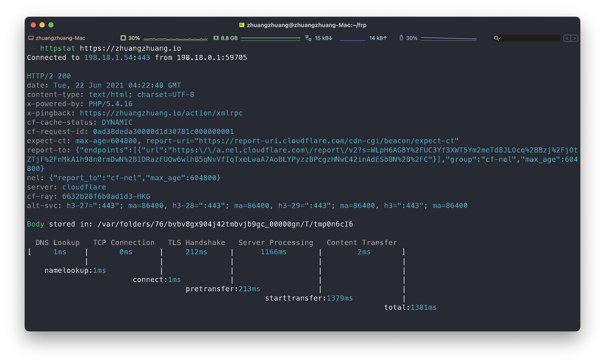Click the 212ms TLS Handshake time
The image size is (605, 364).
(196, 252)
